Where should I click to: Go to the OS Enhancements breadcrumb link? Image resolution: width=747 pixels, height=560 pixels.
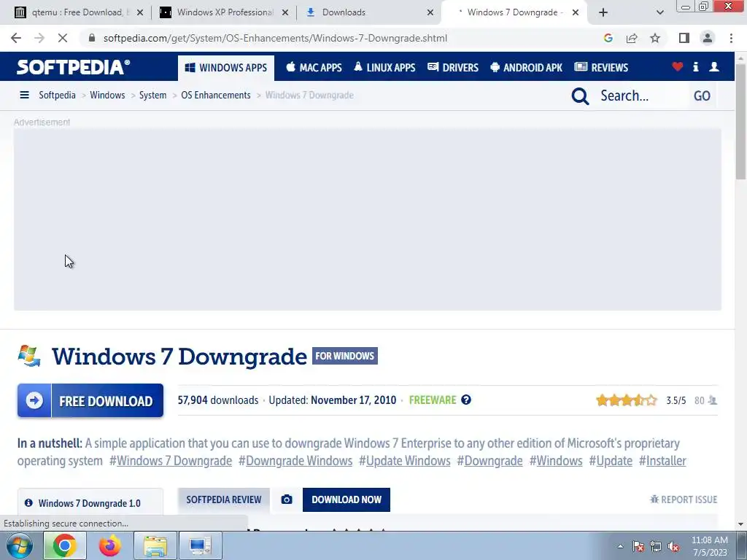[216, 96]
